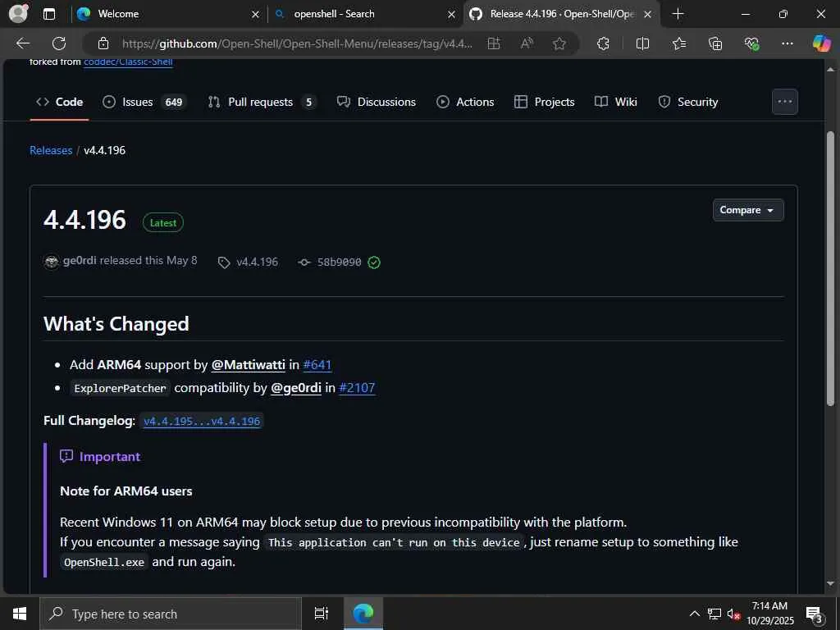The height and width of the screenshot is (630, 840).
Task: Click the github.com address bar
Action: [x=297, y=43]
